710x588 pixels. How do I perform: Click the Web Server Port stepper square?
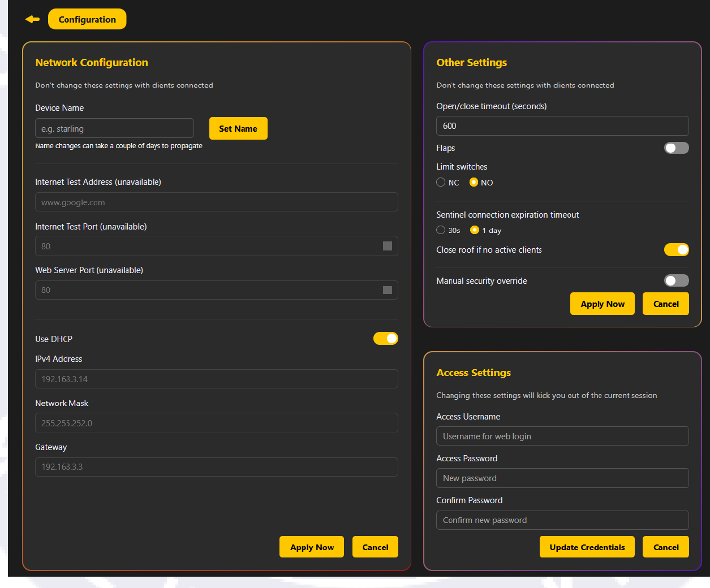pos(388,290)
